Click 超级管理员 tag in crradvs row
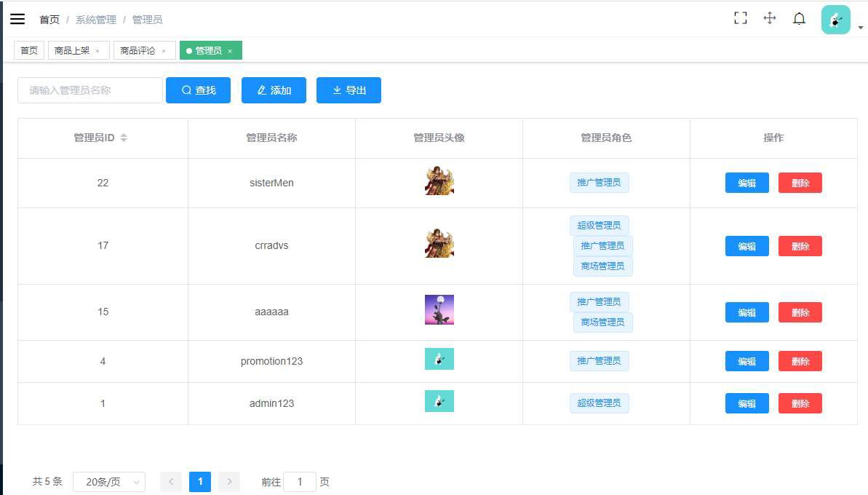868x495 pixels. pos(599,226)
